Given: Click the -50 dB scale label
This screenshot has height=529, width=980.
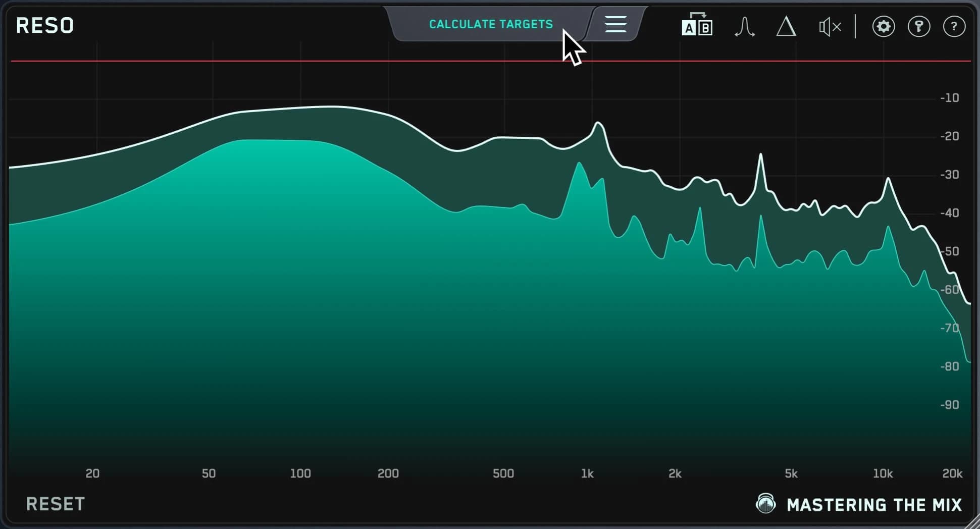Looking at the screenshot, I should (x=950, y=251).
